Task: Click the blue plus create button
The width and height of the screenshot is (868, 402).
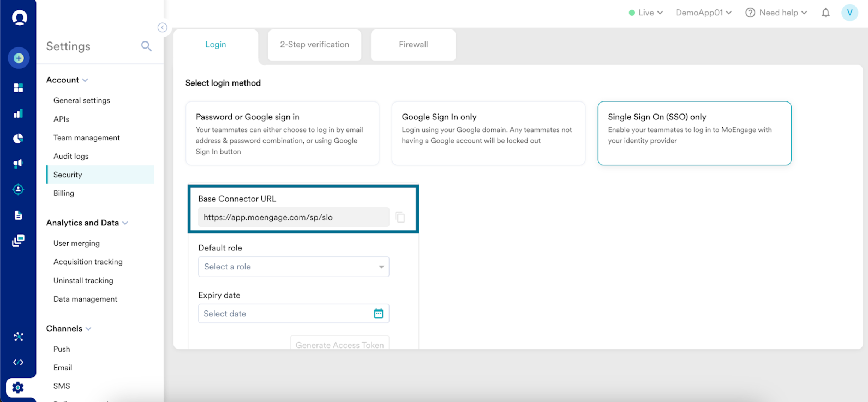Action: [x=19, y=58]
